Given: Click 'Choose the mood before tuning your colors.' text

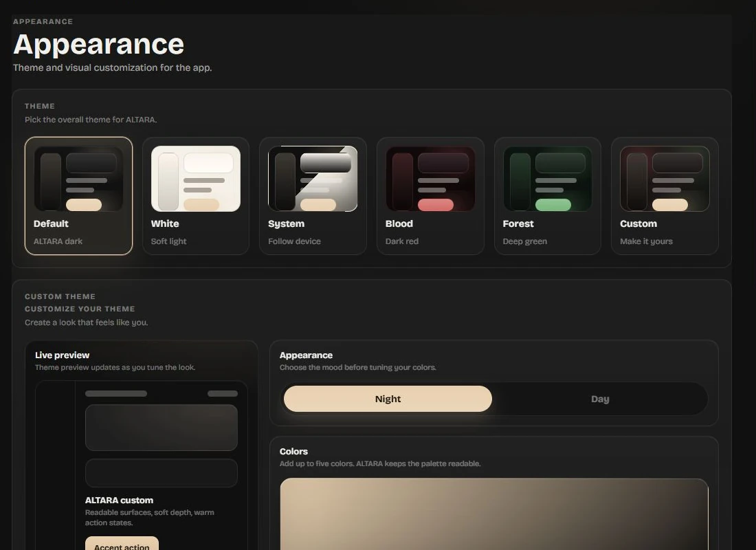Looking at the screenshot, I should pyautogui.click(x=358, y=367).
